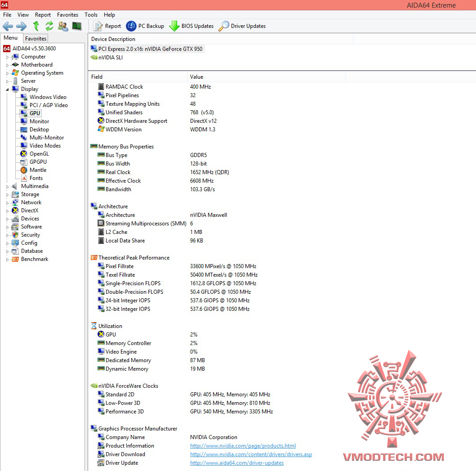Image resolution: width=476 pixels, height=471 pixels.
Task: Open the nvidia.com products.html link
Action: click(x=243, y=446)
